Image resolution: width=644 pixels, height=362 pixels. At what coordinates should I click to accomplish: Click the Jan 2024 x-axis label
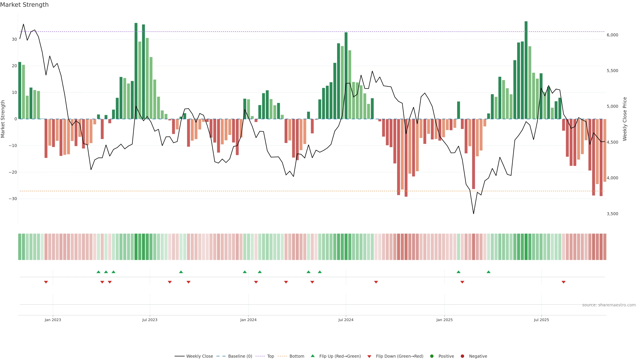coord(248,320)
